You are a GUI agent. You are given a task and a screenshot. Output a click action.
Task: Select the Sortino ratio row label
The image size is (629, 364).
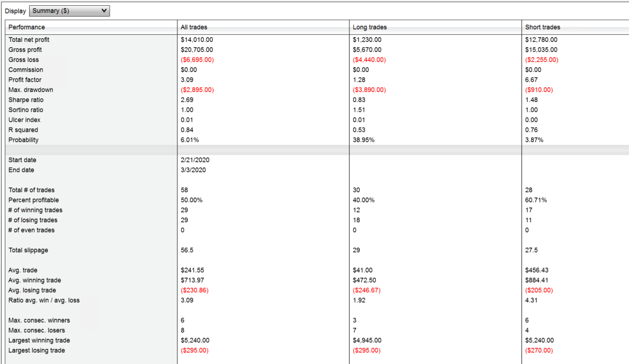coord(26,110)
